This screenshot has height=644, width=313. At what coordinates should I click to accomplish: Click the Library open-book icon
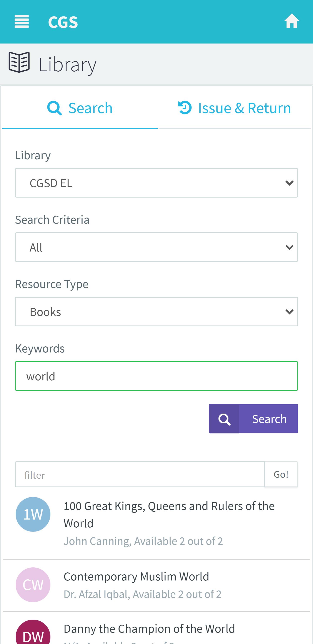click(19, 62)
